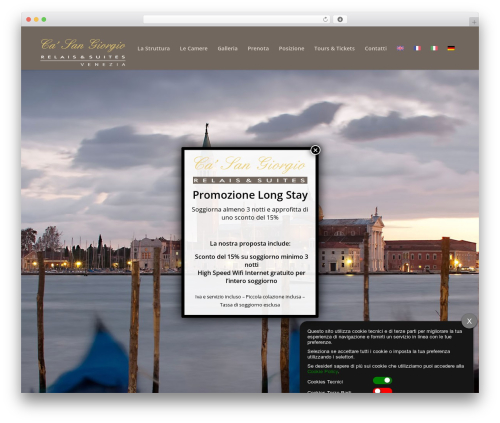The width and height of the screenshot is (500, 423).
Task: Switch site language to German flag
Action: tap(451, 48)
